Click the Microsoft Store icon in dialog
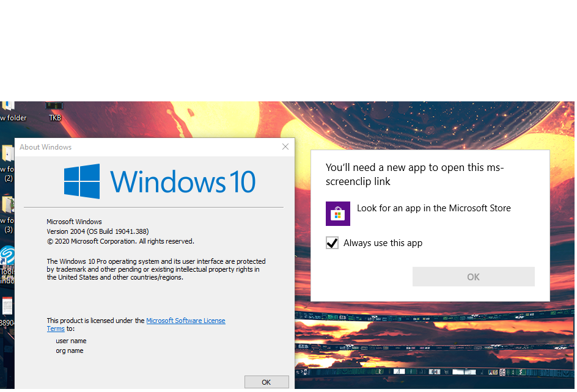Viewport: 577px width, 392px height. (x=337, y=213)
